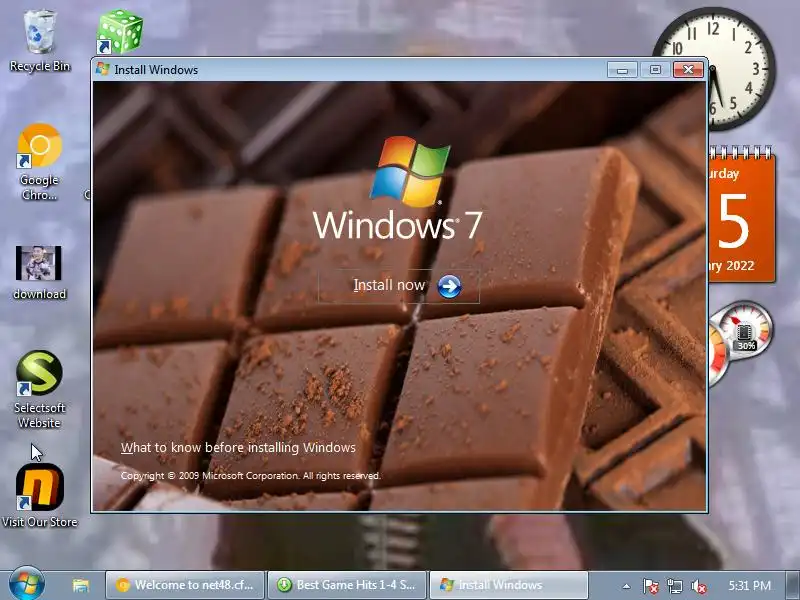Click the Microsoft copyright notice text
Screen dimensions: 800x600
tap(251, 476)
